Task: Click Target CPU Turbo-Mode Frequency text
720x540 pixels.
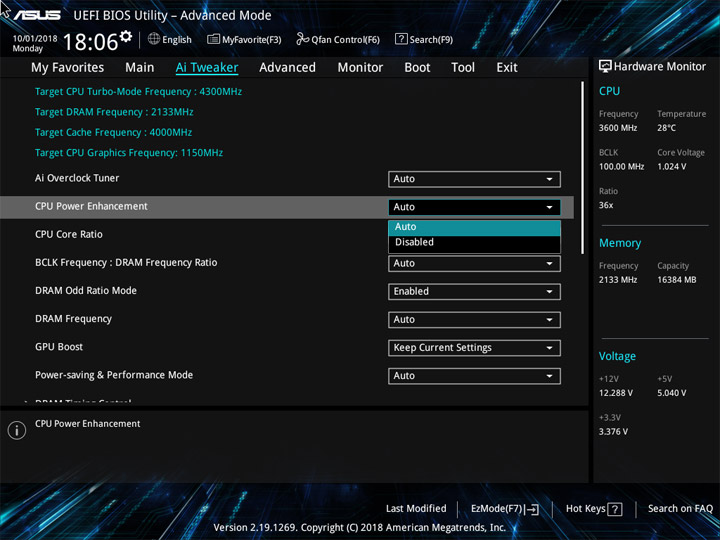Action: point(138,92)
